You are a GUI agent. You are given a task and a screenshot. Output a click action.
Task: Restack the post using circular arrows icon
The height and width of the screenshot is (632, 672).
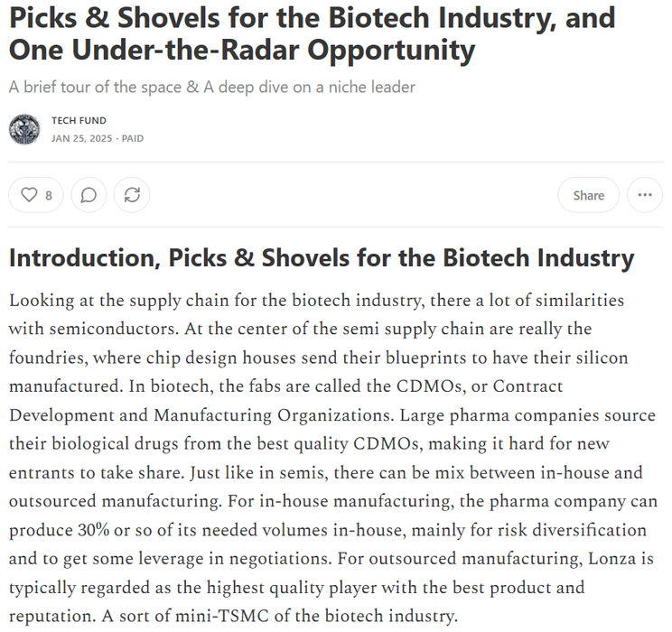point(132,195)
